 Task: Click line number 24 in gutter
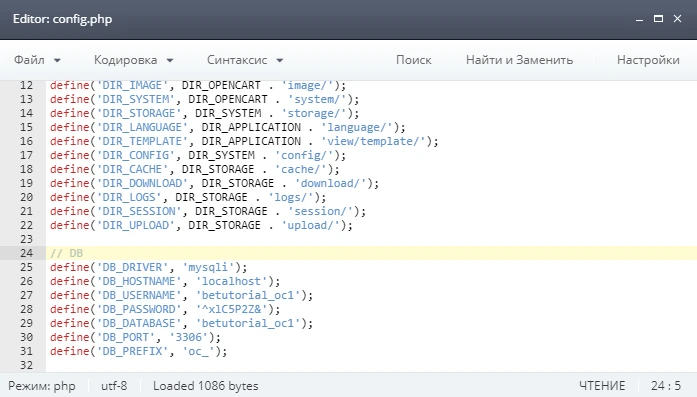click(x=26, y=253)
